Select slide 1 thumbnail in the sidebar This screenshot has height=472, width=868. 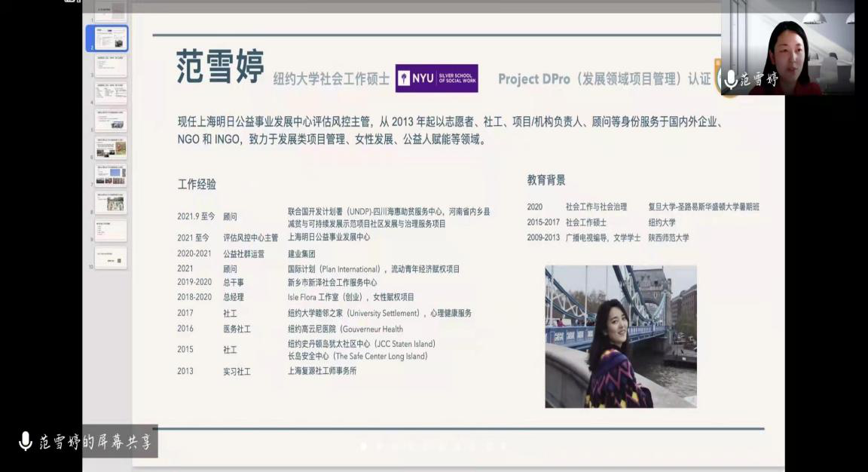(x=111, y=11)
